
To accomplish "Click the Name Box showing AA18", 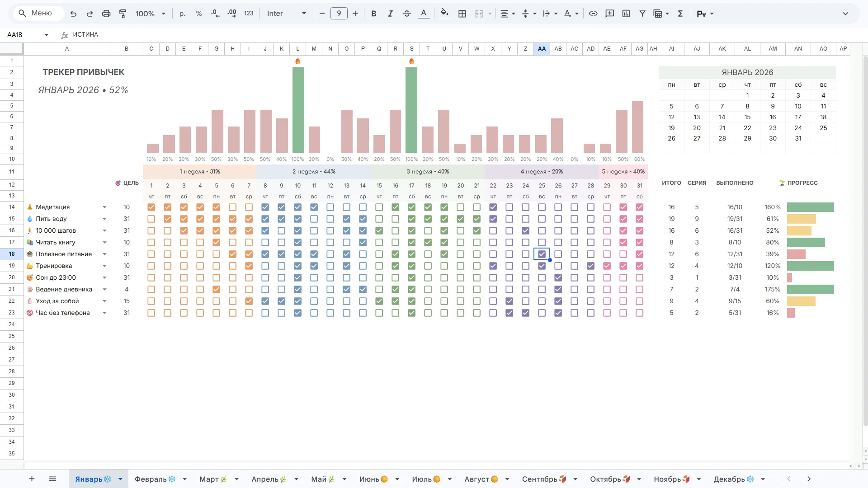I will pos(26,35).
